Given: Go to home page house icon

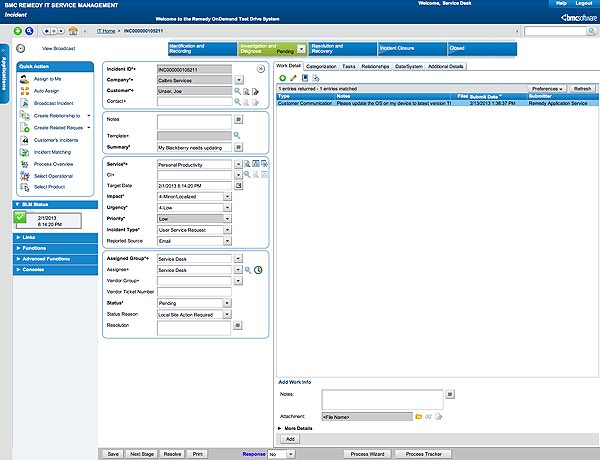Looking at the screenshot, I should pos(73,31).
